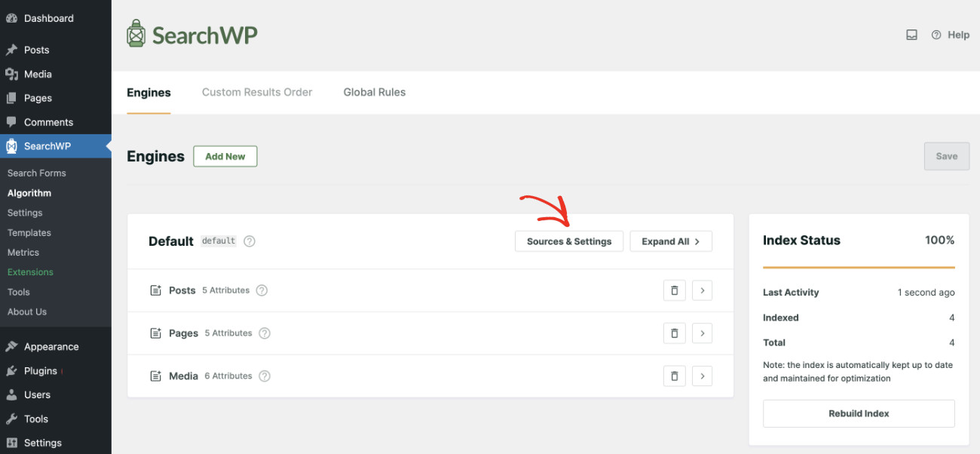Delete the Pages source with trash icon
The image size is (980, 454).
(675, 333)
